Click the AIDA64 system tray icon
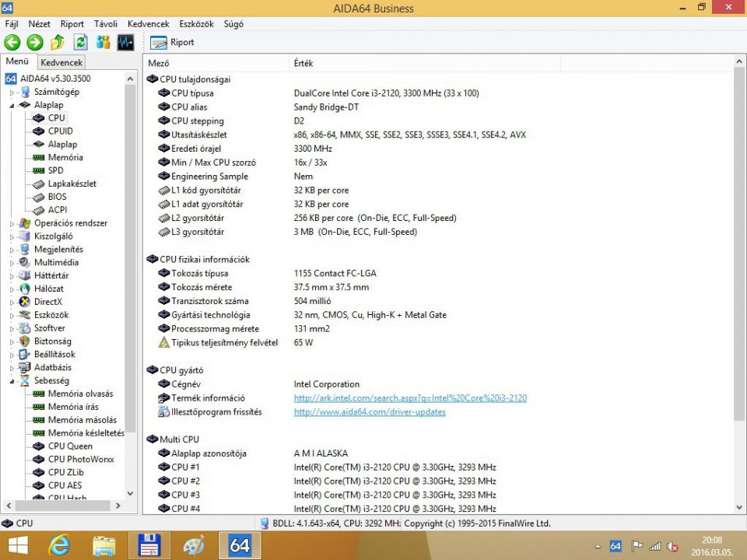This screenshot has width=747, height=560. pos(615,546)
